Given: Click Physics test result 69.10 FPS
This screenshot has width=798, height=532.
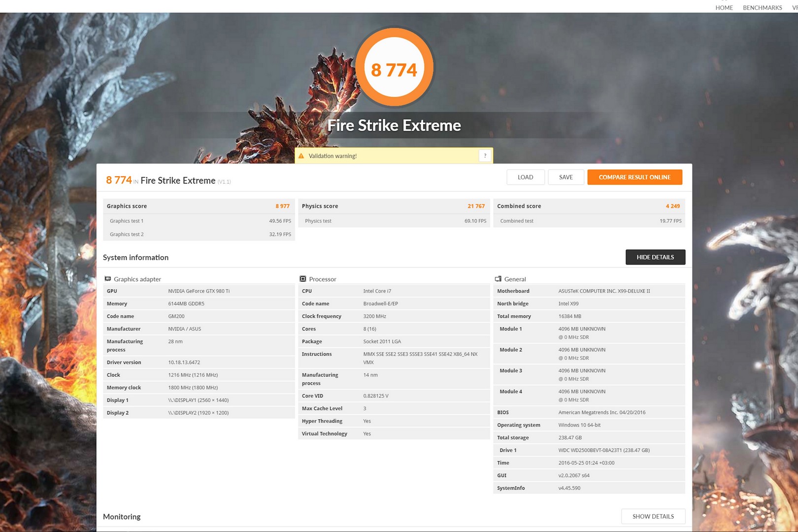Looking at the screenshot, I should point(475,221).
